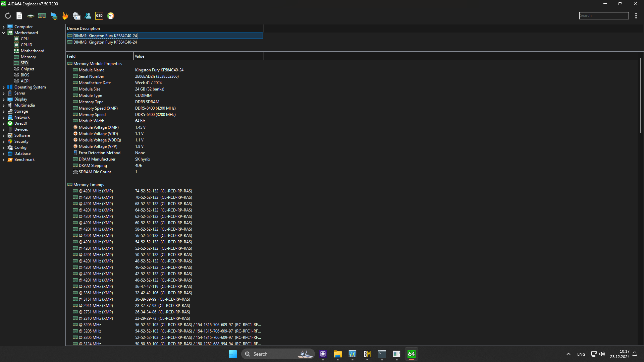
Task: Click the Module Voltage (XMP) row icon
Action: click(75, 127)
